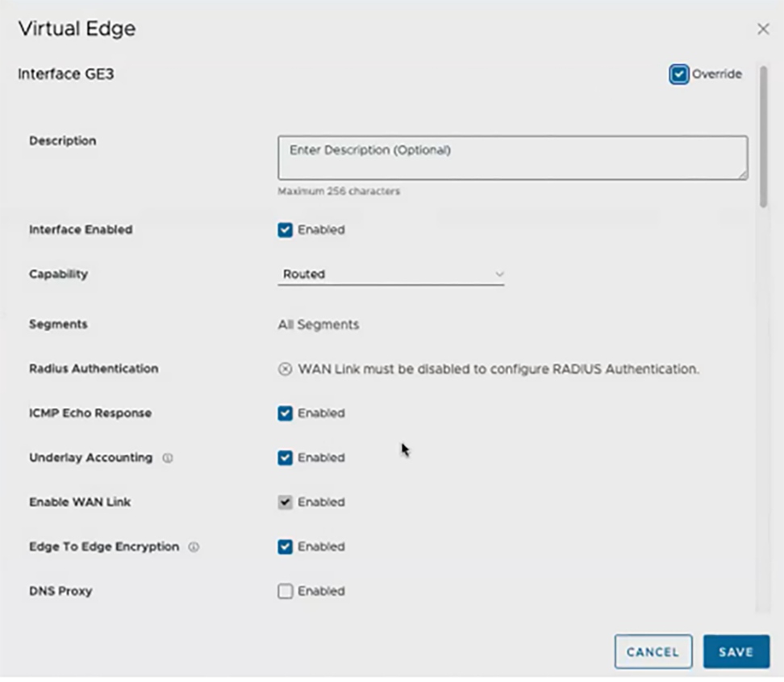The image size is (784, 682).
Task: Uncheck the Override checkbox
Action: coord(678,73)
